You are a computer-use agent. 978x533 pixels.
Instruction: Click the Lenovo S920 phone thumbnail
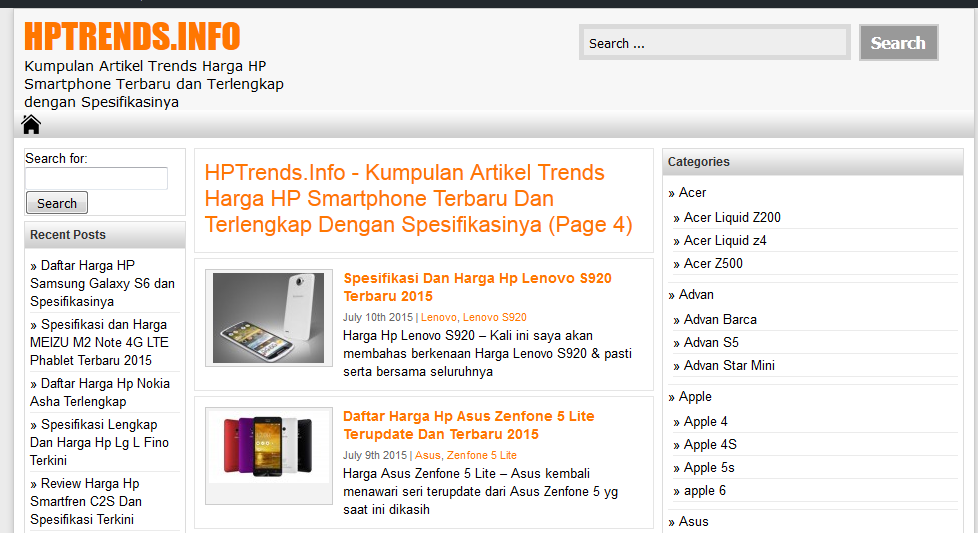269,318
